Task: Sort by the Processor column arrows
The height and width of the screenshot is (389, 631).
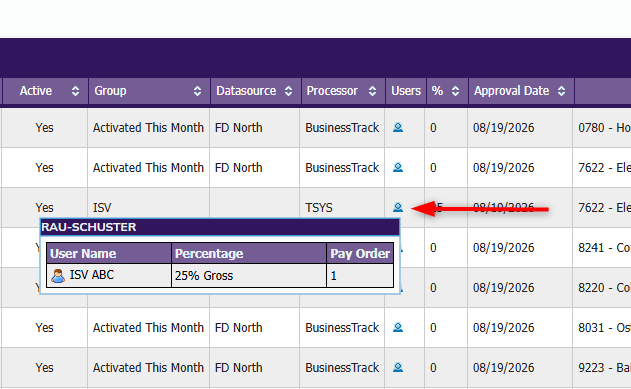Action: [x=372, y=91]
